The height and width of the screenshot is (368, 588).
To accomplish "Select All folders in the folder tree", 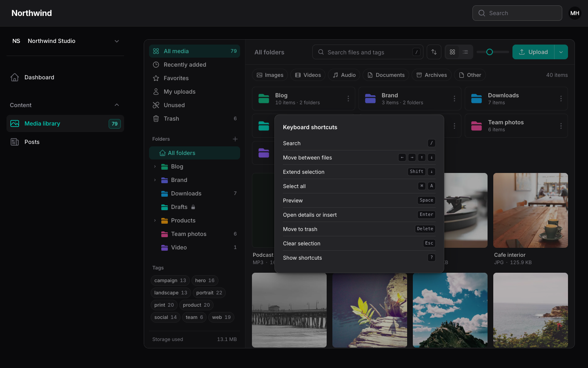I will tap(194, 153).
